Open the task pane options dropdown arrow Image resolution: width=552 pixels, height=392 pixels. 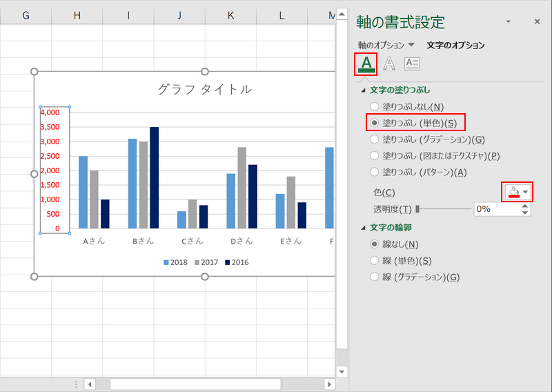click(508, 22)
